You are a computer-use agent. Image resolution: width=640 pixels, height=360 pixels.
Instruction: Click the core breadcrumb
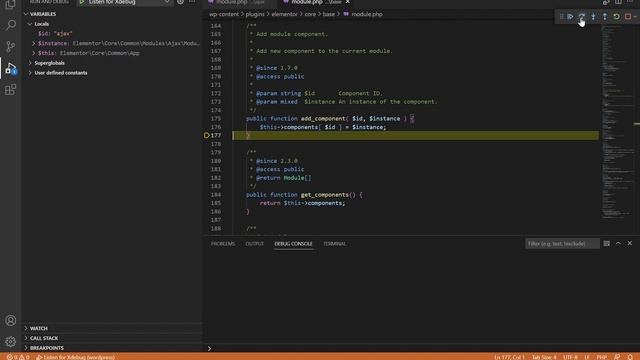pyautogui.click(x=310, y=14)
